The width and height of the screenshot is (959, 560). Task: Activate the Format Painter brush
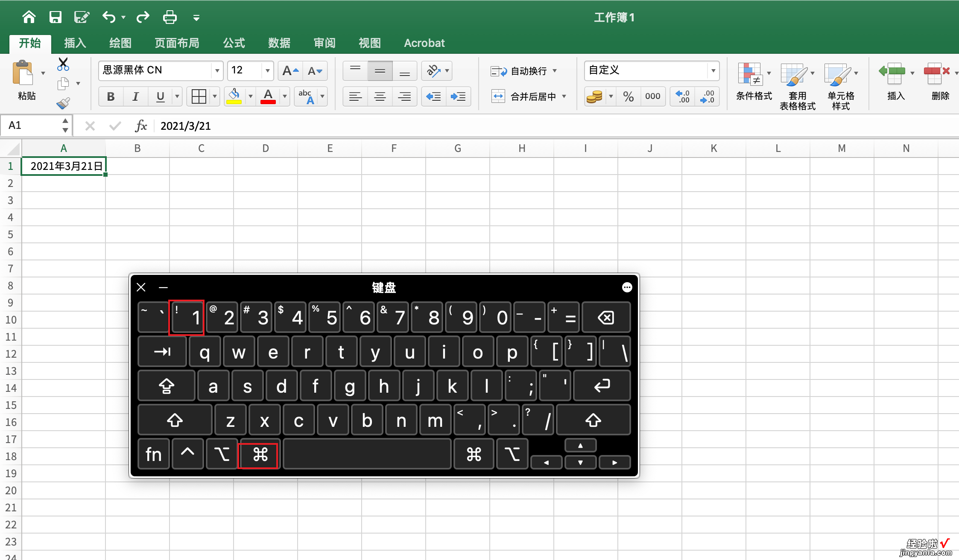63,103
